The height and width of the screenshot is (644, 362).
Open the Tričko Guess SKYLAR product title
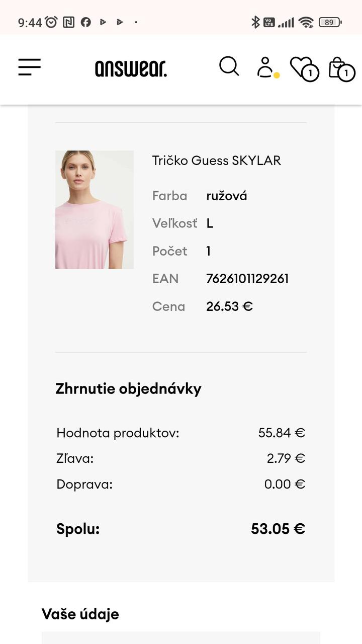(x=217, y=160)
